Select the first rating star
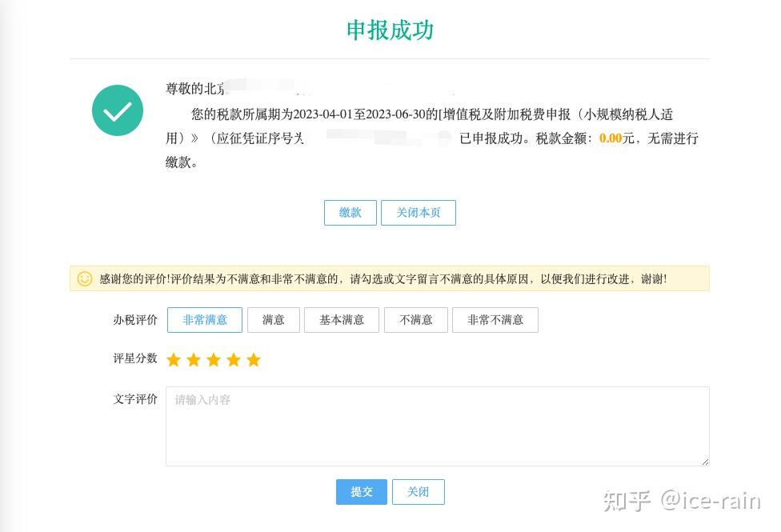Viewport: 781px width, 532px height. point(174,360)
